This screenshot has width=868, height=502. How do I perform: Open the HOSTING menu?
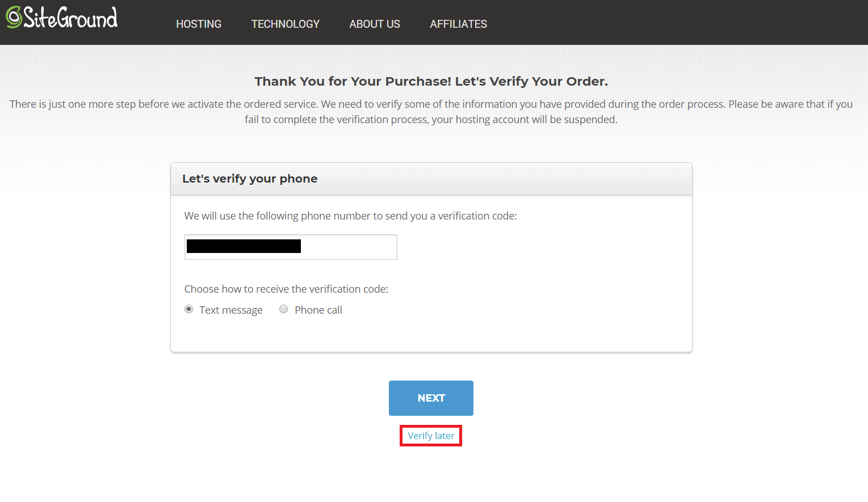(x=199, y=24)
